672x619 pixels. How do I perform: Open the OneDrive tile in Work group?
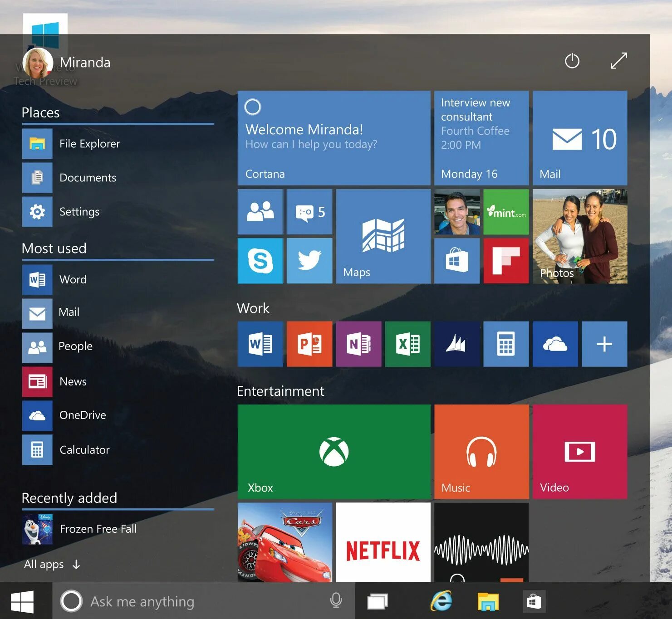(555, 344)
